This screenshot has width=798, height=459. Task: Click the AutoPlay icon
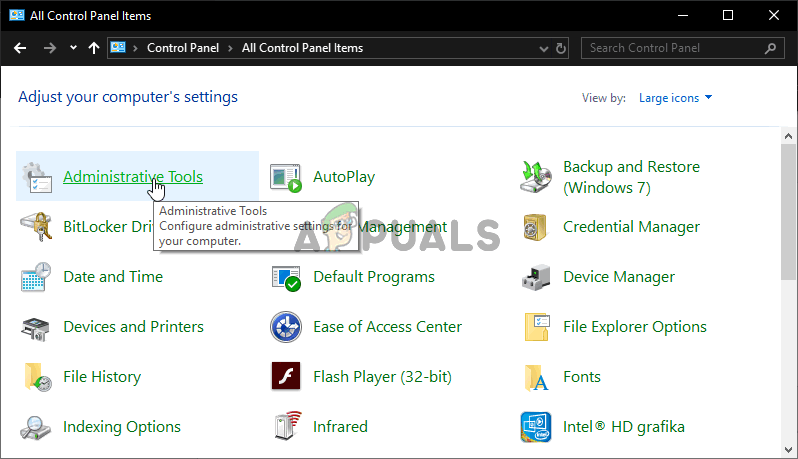tap(287, 178)
